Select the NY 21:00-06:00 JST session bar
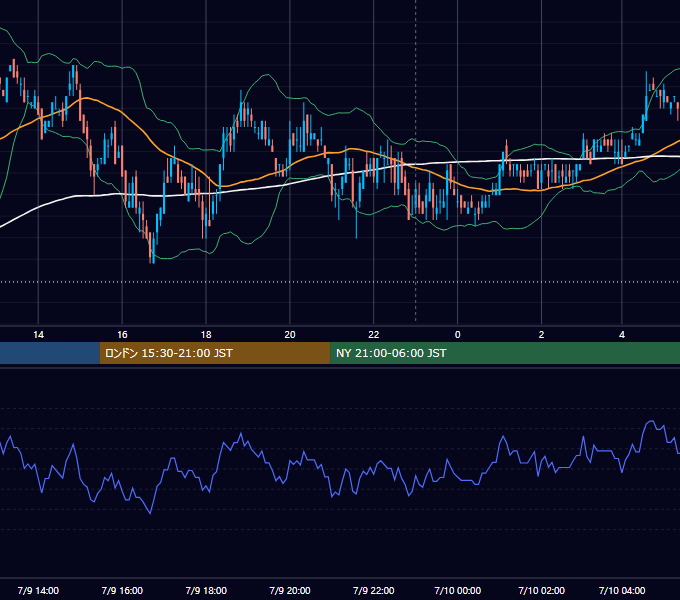 tap(505, 353)
